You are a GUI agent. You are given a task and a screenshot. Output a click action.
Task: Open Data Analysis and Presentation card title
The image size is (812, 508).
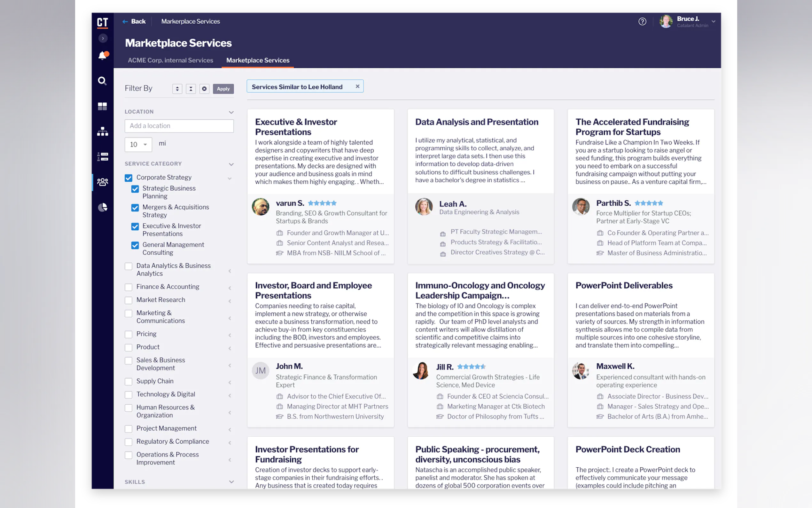(477, 122)
